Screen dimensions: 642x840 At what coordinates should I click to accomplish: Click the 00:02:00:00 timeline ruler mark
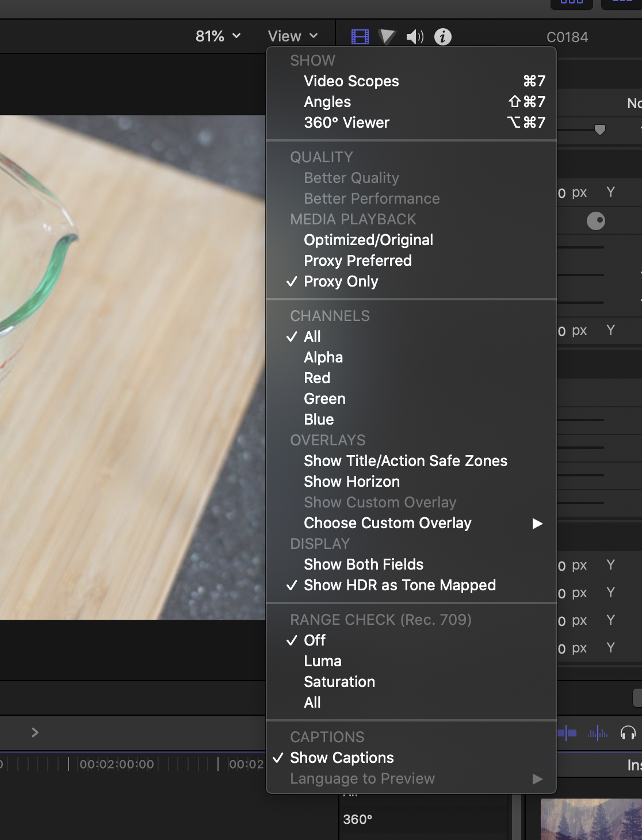pyautogui.click(x=117, y=764)
